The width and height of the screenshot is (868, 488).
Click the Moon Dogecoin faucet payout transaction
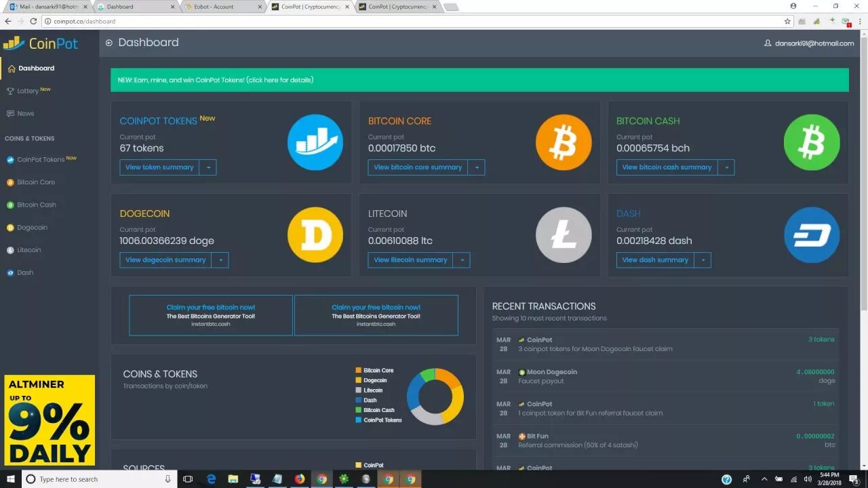(x=665, y=376)
